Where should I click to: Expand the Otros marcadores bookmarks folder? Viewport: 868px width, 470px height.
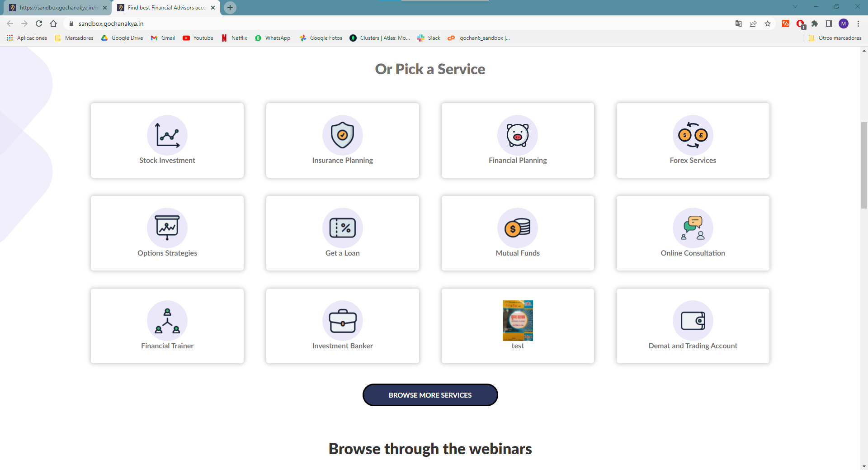click(835, 38)
